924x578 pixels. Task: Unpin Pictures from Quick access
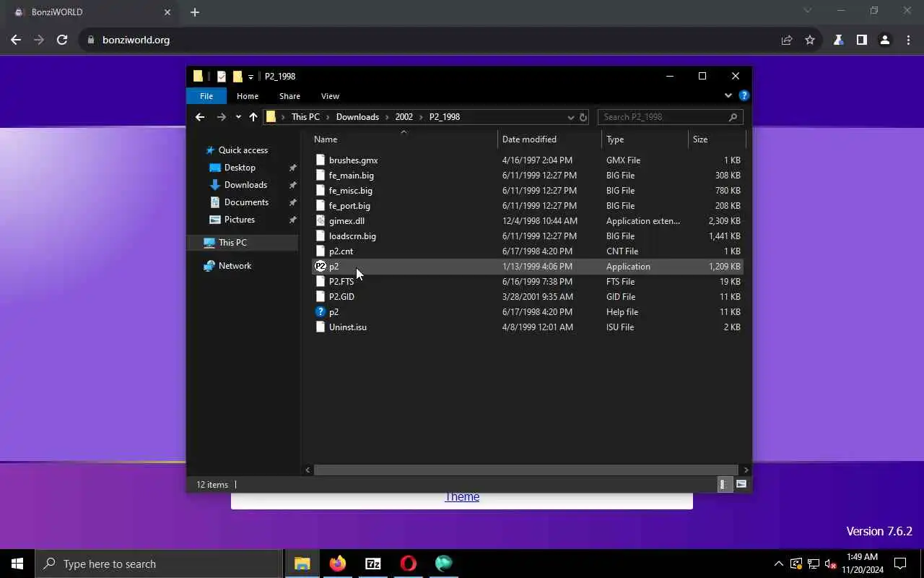click(292, 220)
